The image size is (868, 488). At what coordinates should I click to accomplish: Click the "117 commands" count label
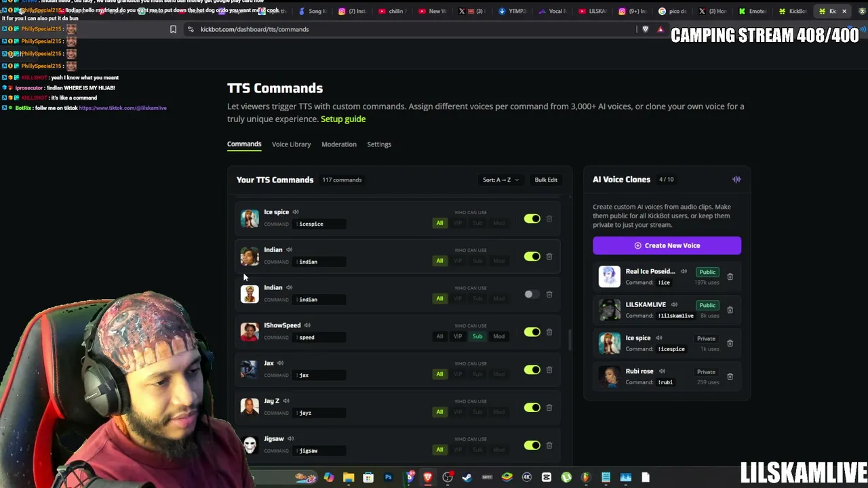coord(342,180)
